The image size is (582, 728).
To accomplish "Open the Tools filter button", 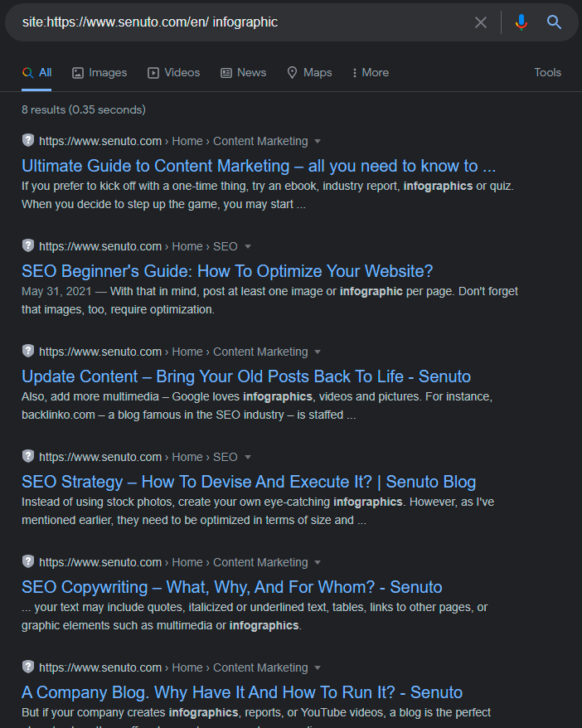I will coord(548,72).
